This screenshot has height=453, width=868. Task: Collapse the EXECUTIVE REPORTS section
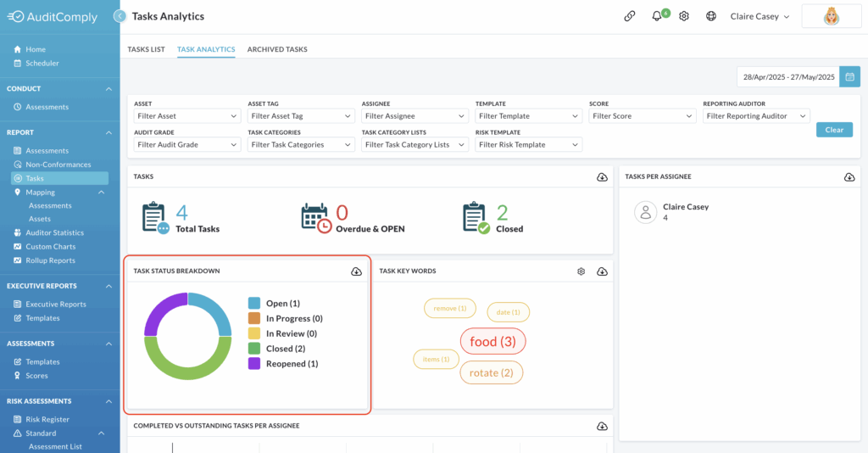tap(108, 286)
